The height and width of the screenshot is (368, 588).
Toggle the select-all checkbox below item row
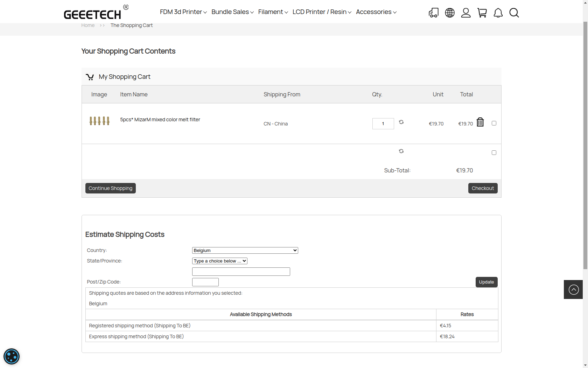click(494, 153)
